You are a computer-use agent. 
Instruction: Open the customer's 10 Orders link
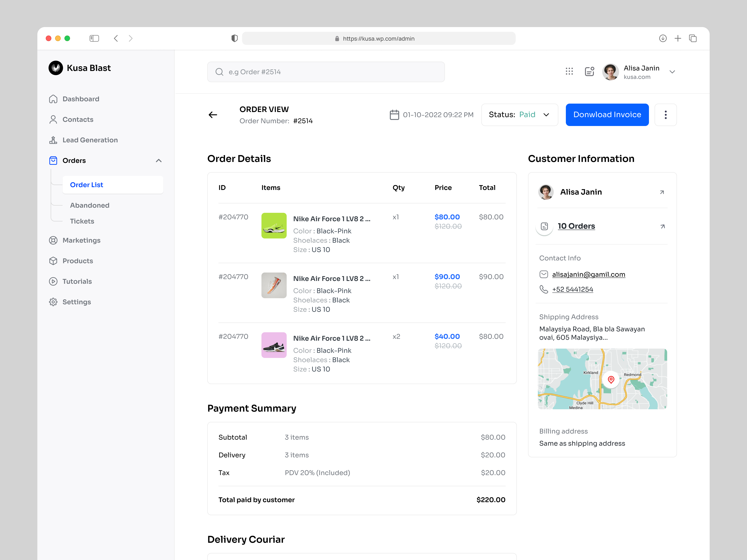click(576, 226)
